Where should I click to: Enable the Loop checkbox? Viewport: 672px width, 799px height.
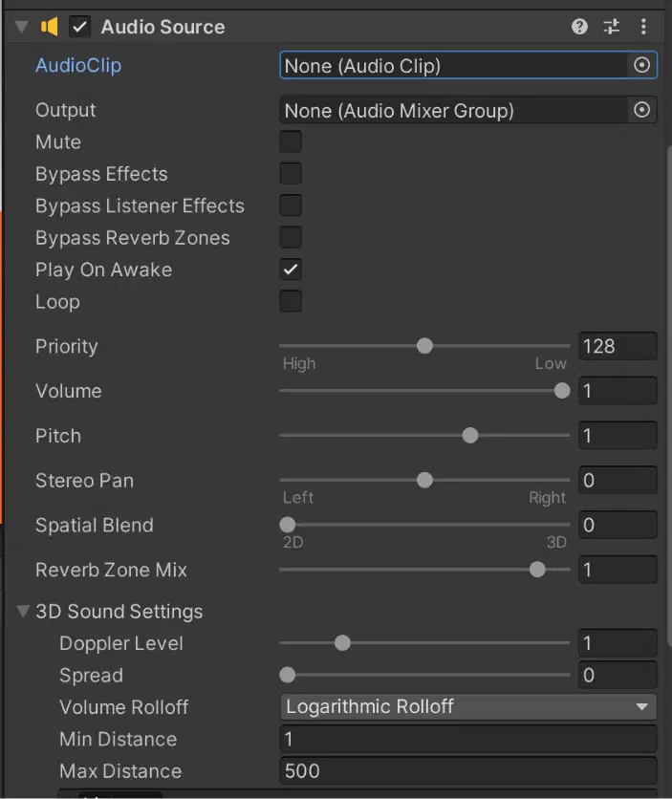click(x=291, y=301)
